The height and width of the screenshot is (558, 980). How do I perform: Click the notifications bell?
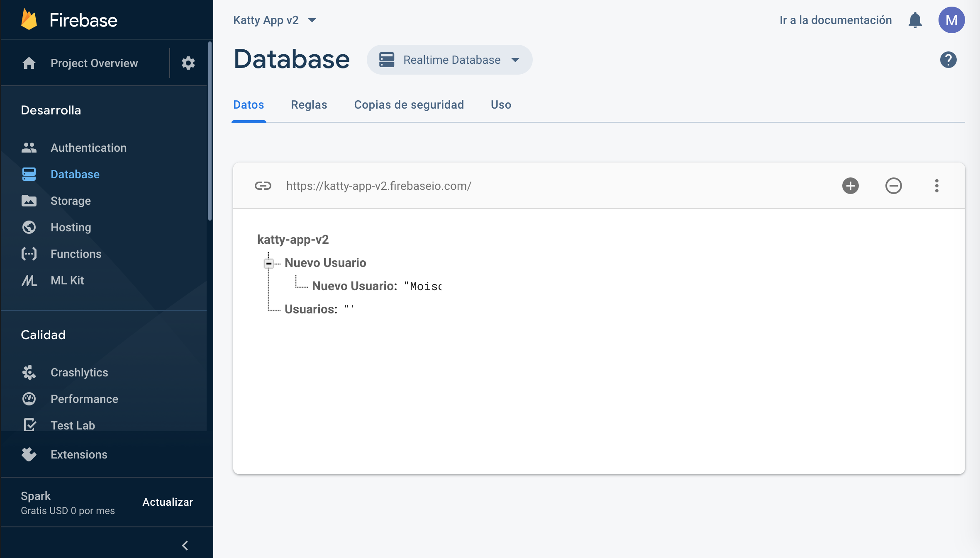pos(915,20)
